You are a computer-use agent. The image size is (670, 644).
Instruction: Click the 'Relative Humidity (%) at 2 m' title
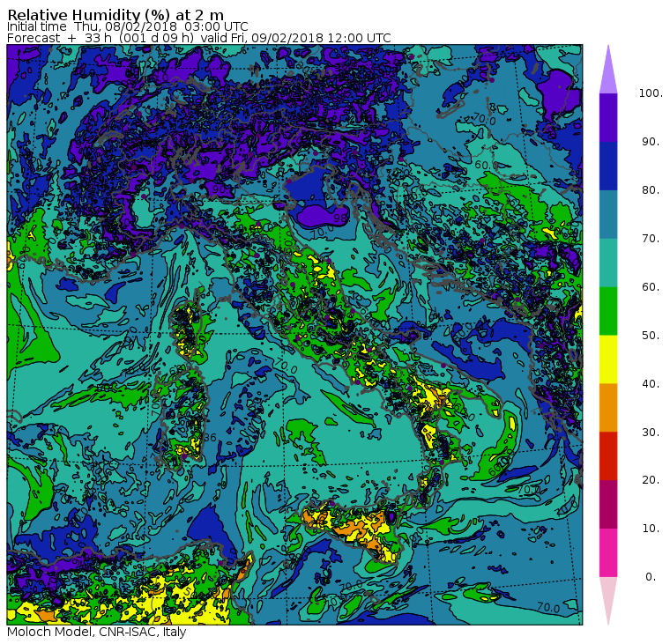coord(115,15)
